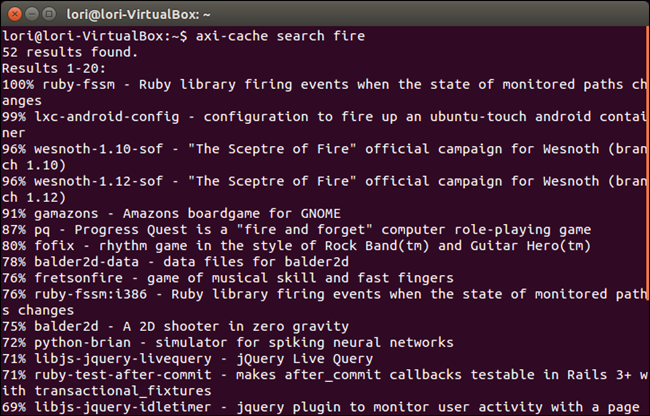Click the fretsonfire result line
This screenshot has height=416, width=650.
click(x=228, y=278)
